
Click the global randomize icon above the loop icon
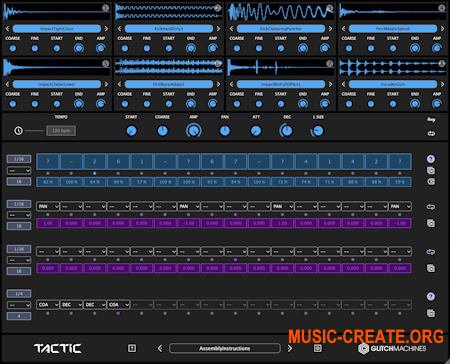(x=431, y=119)
